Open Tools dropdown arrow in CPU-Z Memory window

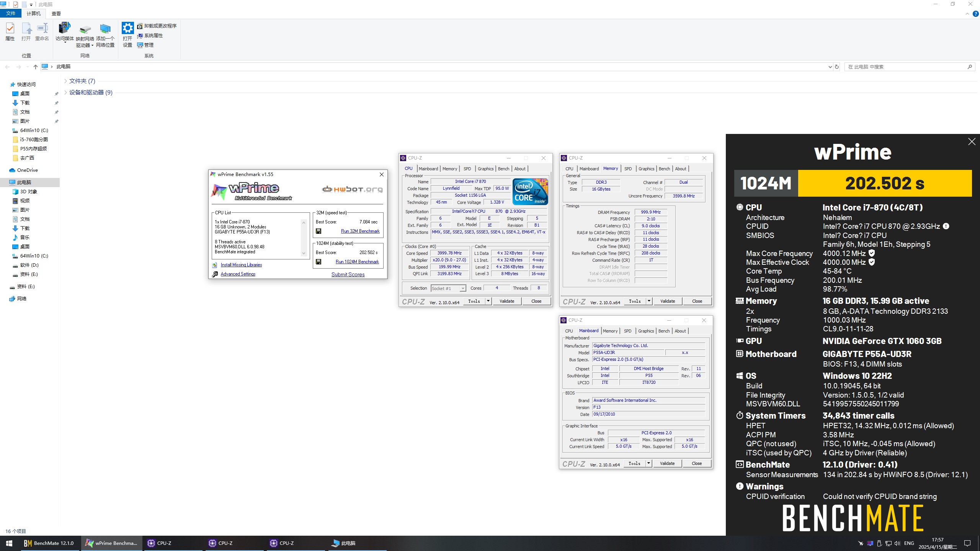tap(649, 301)
